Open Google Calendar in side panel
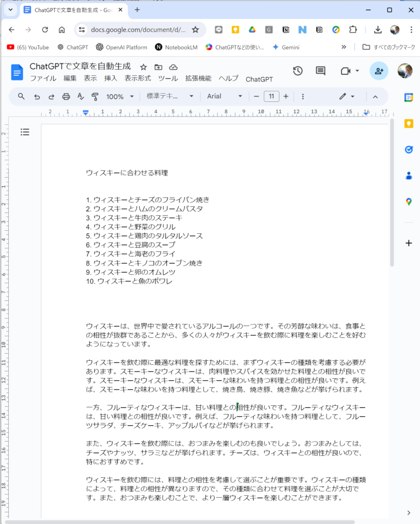This screenshot has height=524, width=420. click(408, 97)
